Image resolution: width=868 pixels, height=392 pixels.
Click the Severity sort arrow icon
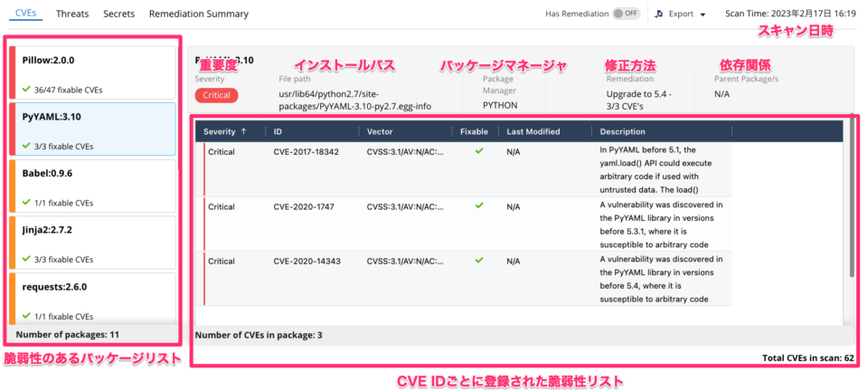coord(243,131)
